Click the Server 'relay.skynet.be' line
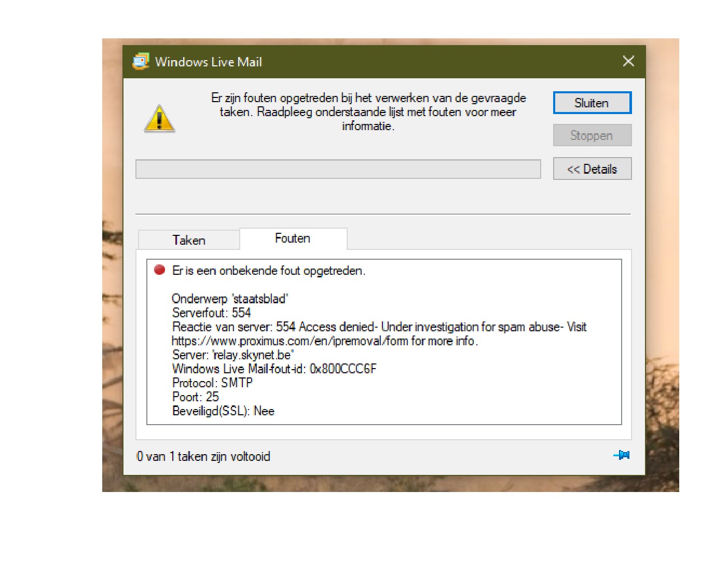Viewport: 728px width, 562px height. pyautogui.click(x=233, y=355)
